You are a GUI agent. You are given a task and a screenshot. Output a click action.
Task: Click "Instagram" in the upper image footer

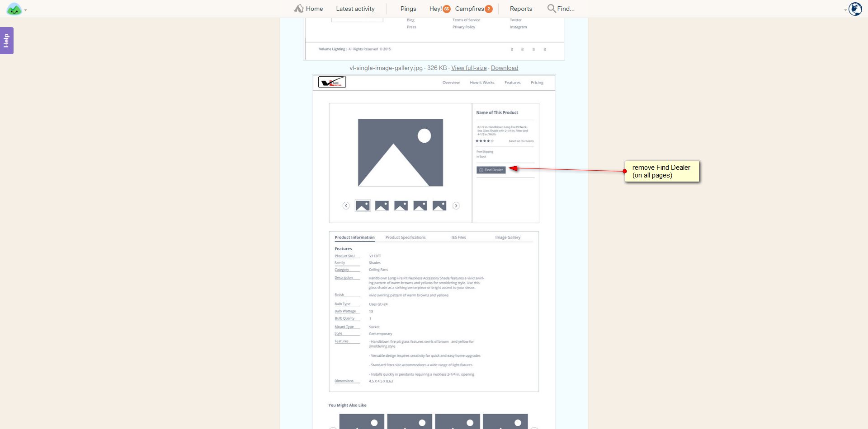[x=518, y=27]
